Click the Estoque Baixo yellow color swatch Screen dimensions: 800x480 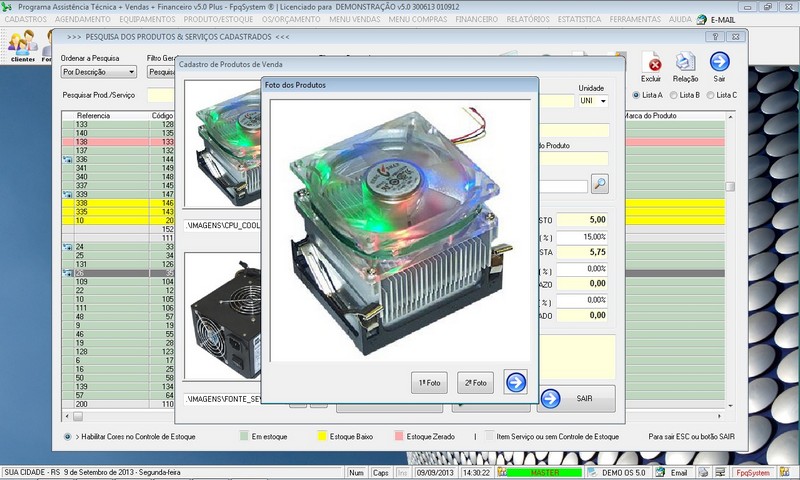(x=321, y=436)
